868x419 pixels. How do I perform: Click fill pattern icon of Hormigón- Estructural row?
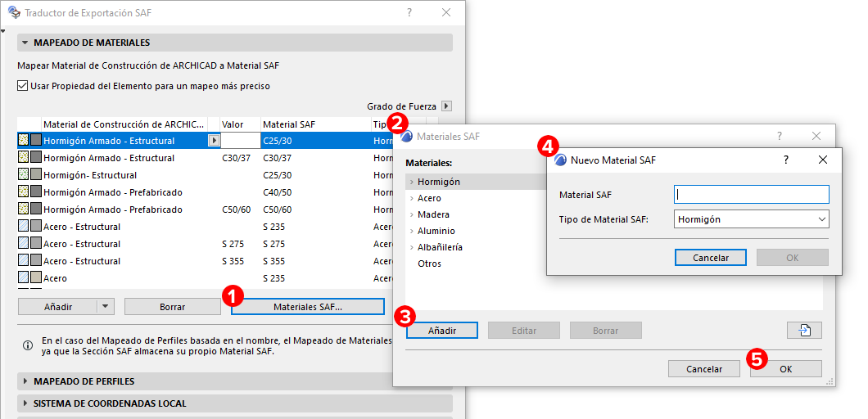point(23,175)
